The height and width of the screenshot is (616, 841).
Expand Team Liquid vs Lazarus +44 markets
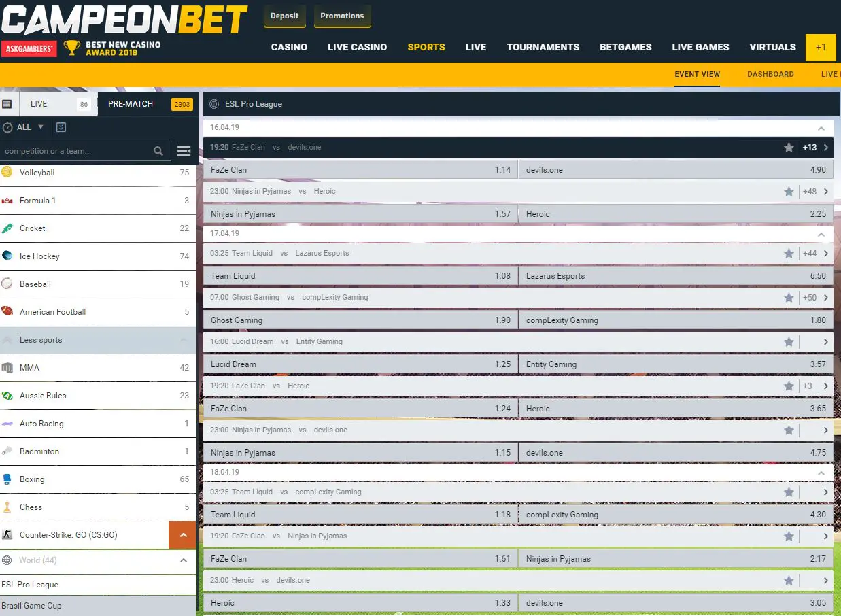coord(816,254)
